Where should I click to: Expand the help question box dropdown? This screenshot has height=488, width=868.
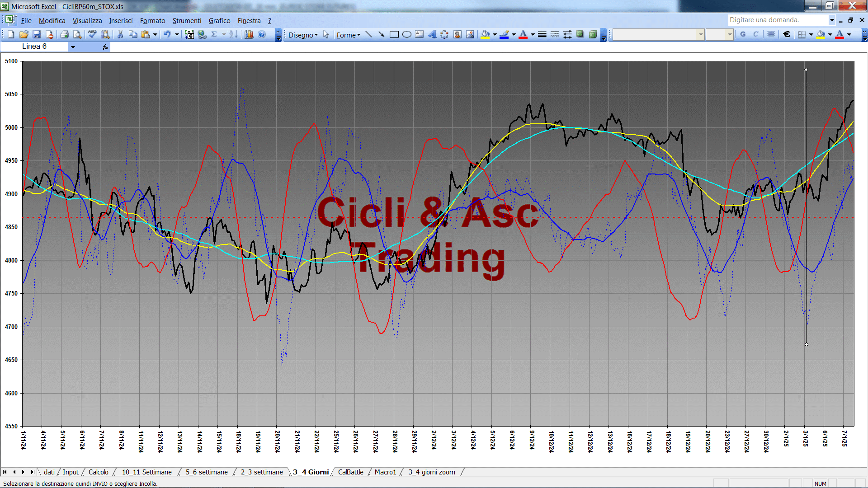click(x=831, y=20)
